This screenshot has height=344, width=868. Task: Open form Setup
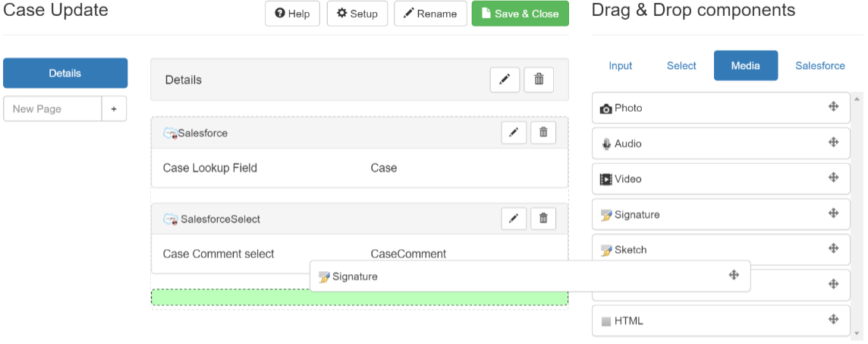pyautogui.click(x=357, y=14)
